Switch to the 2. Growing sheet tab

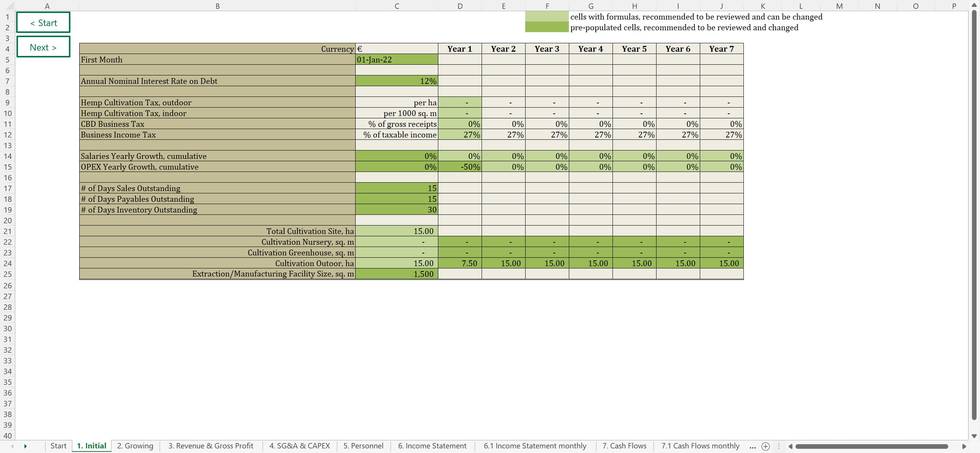pyautogui.click(x=135, y=446)
